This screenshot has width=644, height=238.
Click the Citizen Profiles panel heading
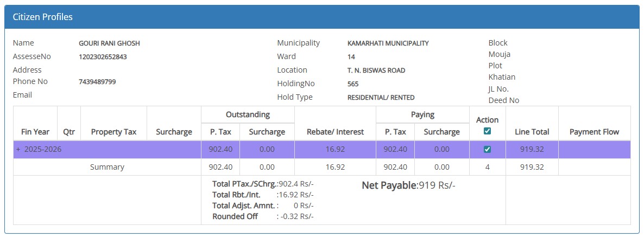click(x=43, y=17)
